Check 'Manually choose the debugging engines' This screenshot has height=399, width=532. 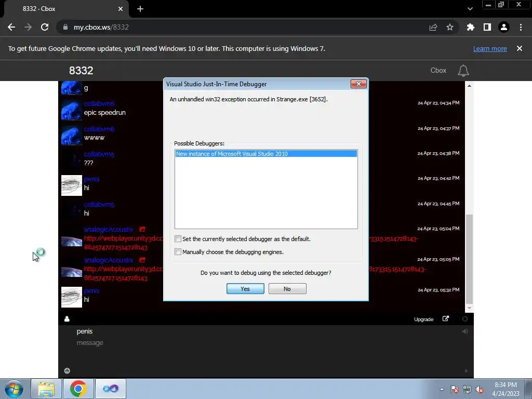178,252
